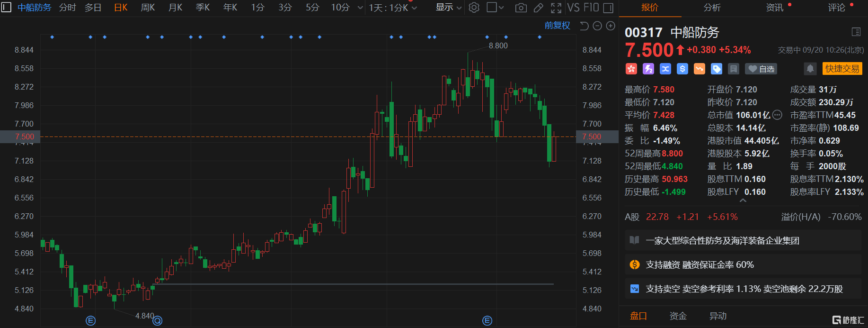Select the 周K weekly candlestick tab
Viewport: 868px width, 328px height.
(148, 8)
